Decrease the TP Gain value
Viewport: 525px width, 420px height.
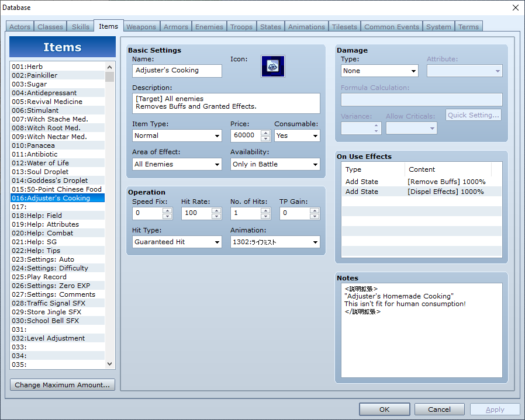(315, 217)
